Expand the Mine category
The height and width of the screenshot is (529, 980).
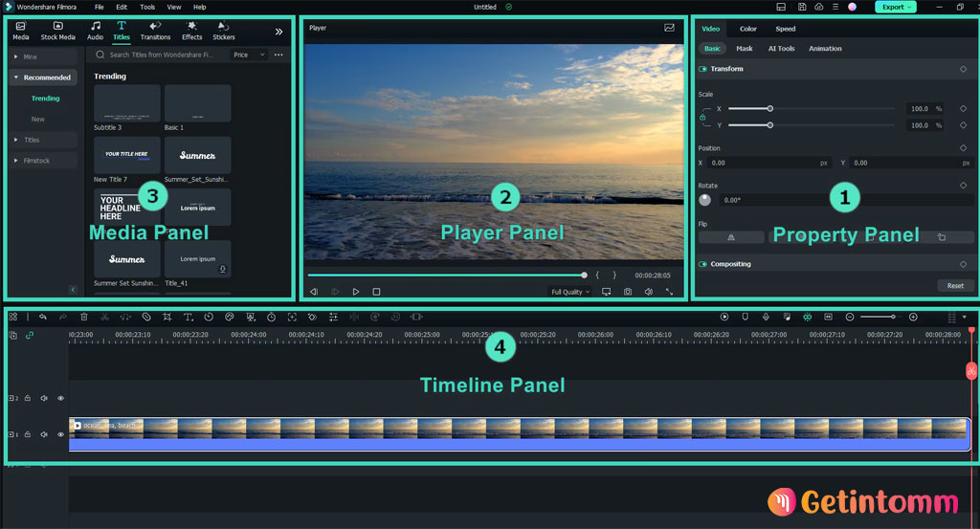15,56
